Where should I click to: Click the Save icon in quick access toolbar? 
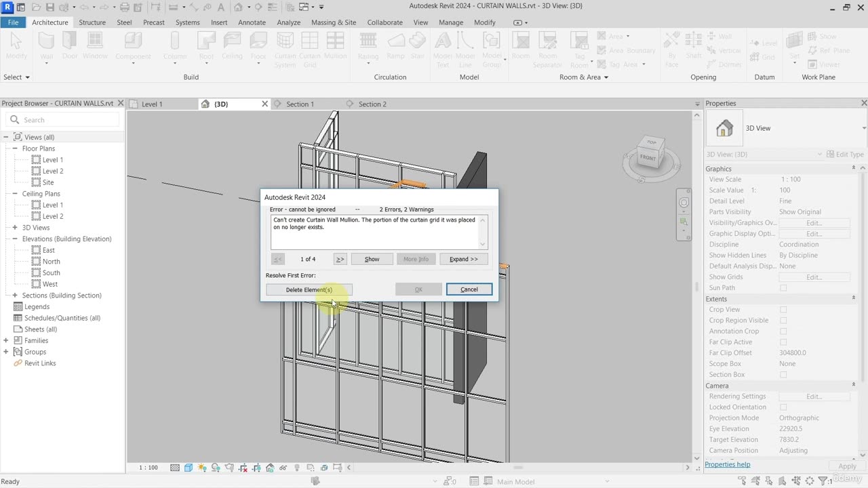pos(50,7)
